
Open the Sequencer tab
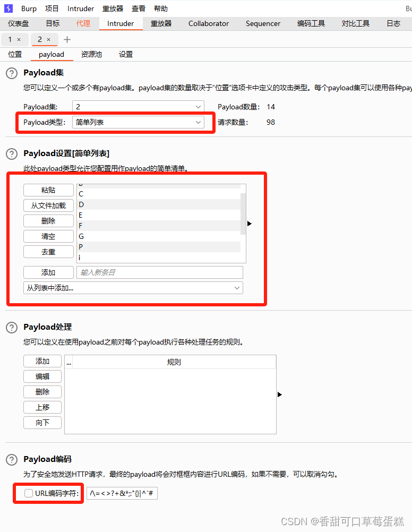(263, 23)
